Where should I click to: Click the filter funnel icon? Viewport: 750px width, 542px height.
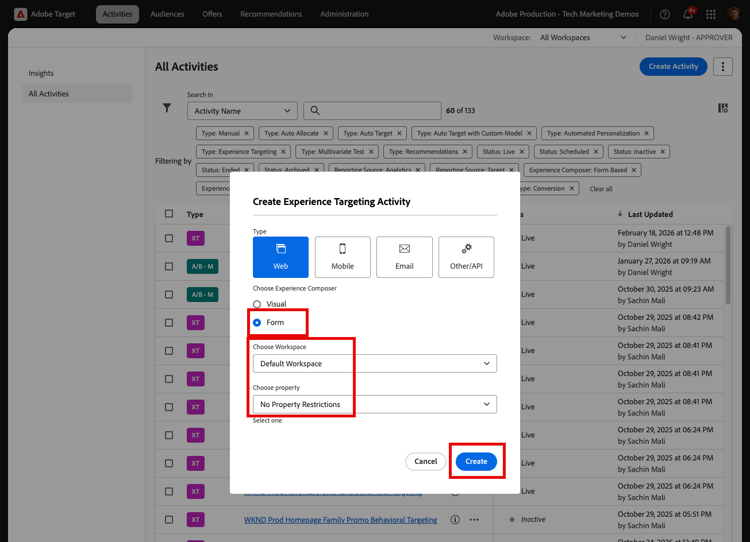tap(166, 108)
